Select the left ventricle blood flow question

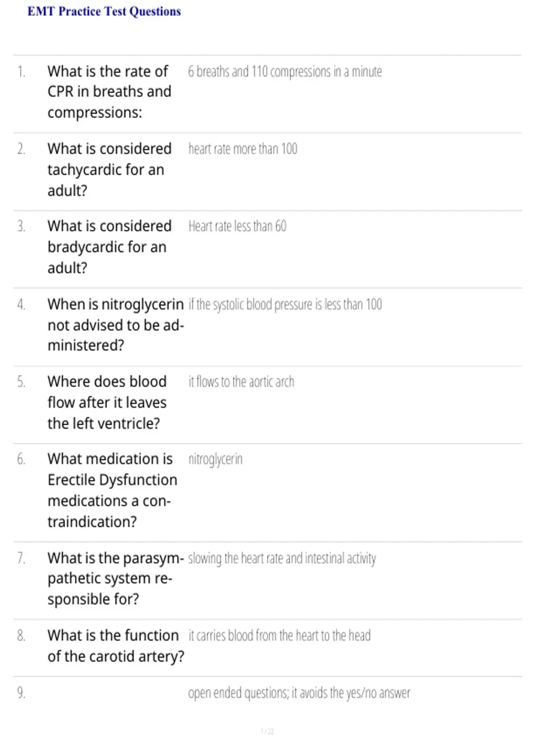(107, 402)
